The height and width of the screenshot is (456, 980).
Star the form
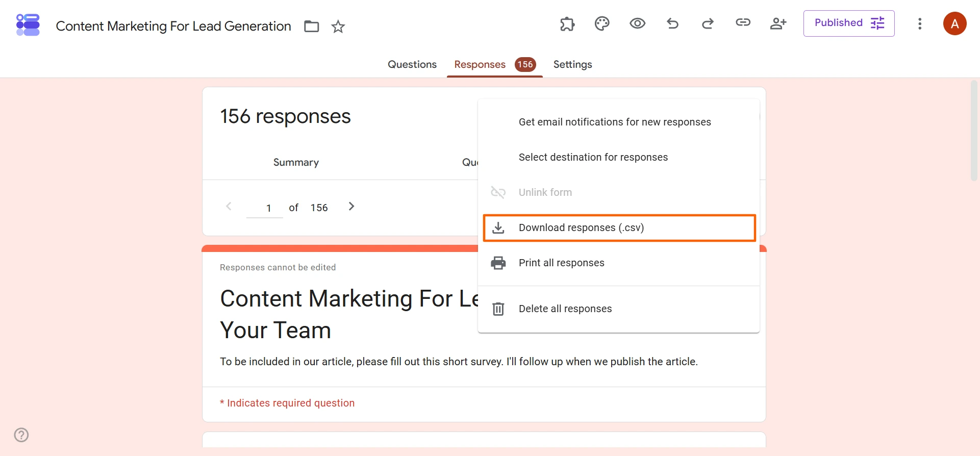tap(338, 27)
